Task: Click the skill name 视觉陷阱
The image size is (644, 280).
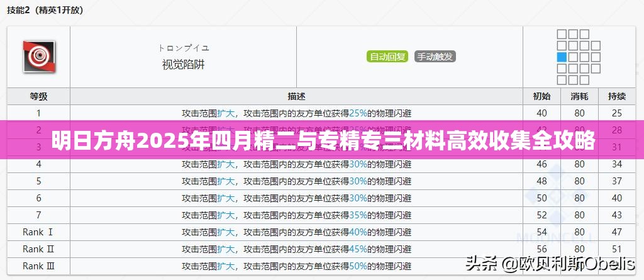Action: (x=183, y=65)
